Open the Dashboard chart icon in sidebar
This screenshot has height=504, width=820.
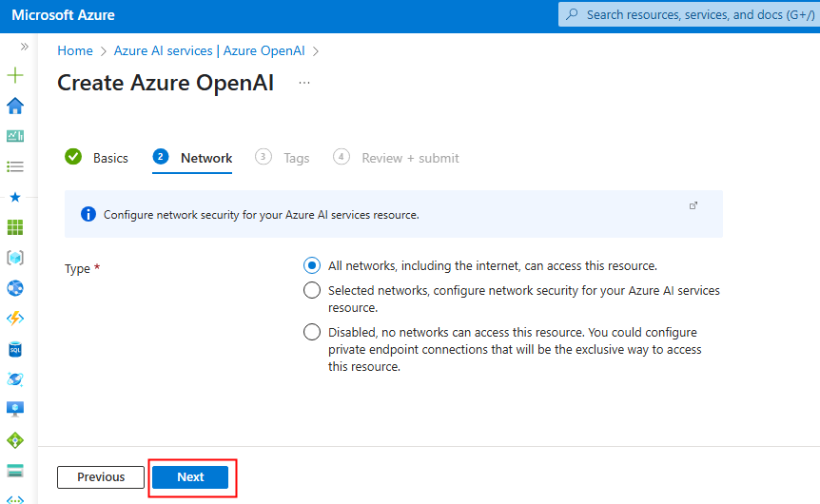[x=15, y=136]
